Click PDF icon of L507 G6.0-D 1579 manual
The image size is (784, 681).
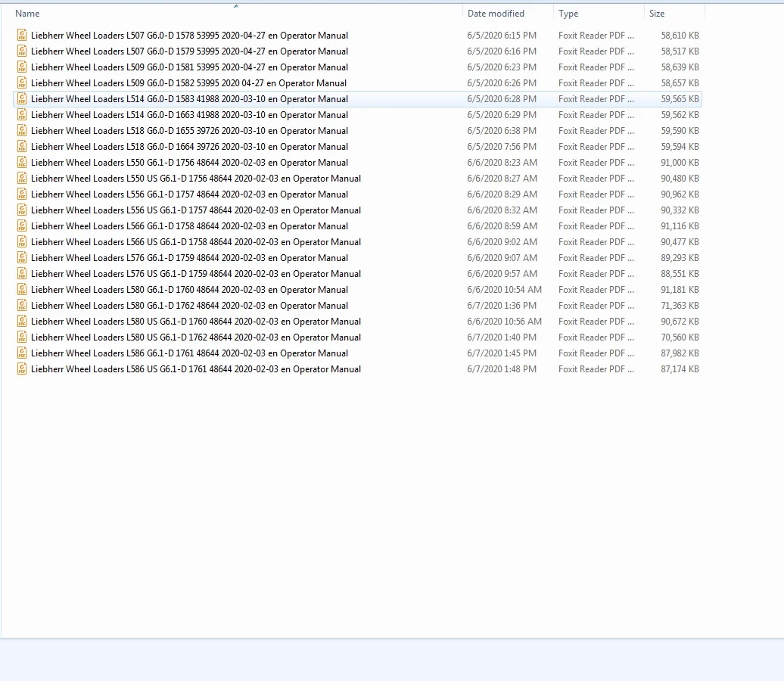click(x=22, y=51)
